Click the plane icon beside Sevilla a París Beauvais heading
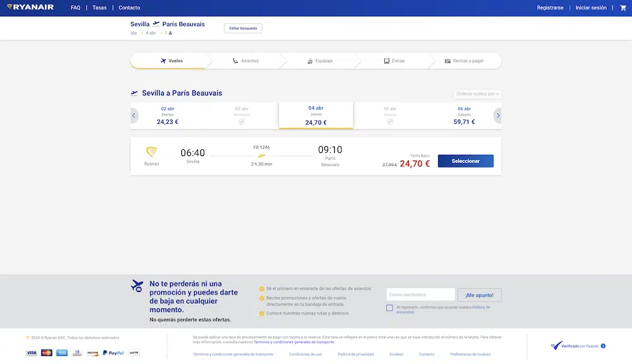This screenshot has width=632, height=364. click(134, 93)
